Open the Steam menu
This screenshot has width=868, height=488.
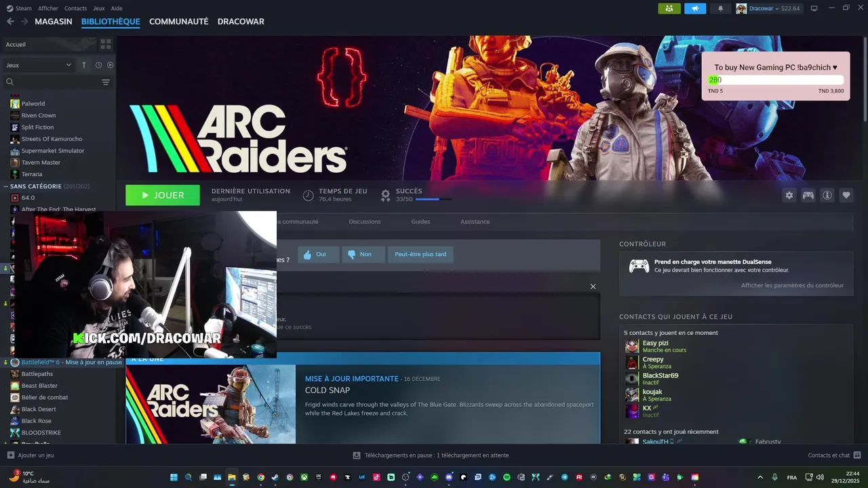click(19, 8)
